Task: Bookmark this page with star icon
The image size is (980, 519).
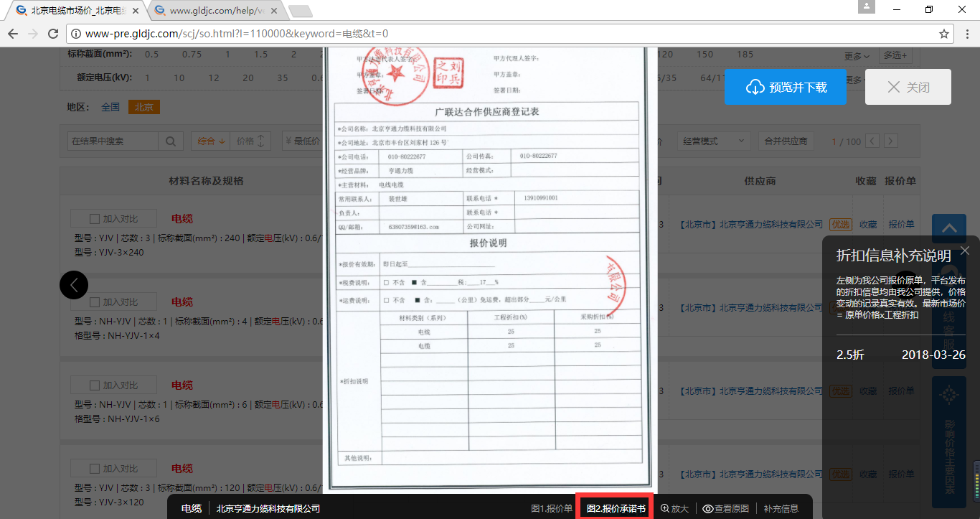Action: [944, 34]
